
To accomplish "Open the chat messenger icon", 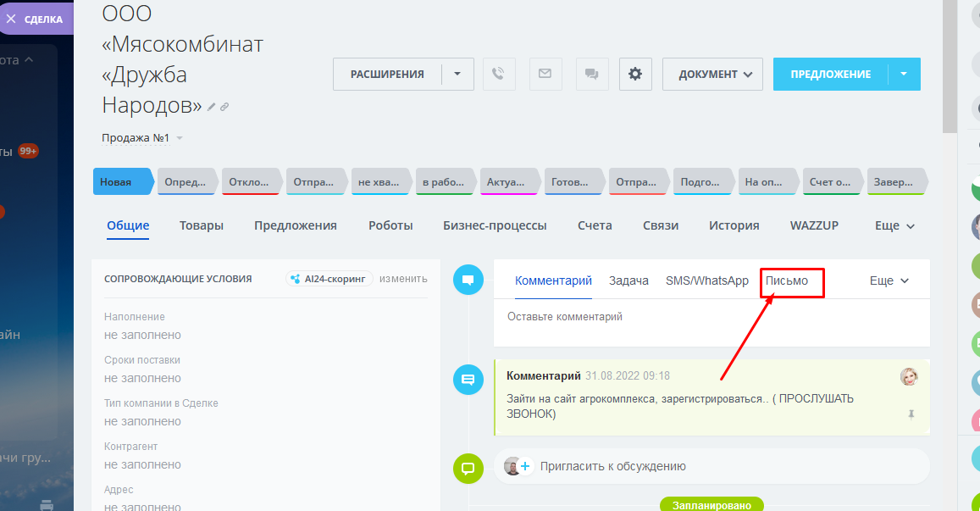I will click(x=592, y=74).
